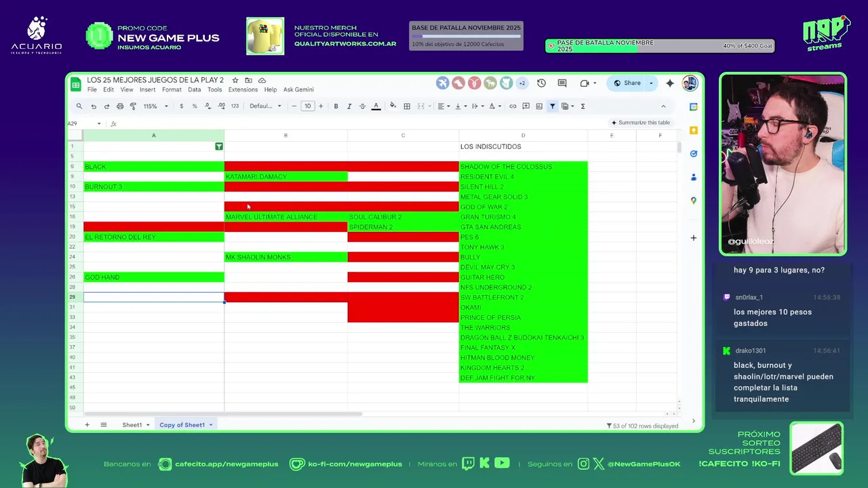The width and height of the screenshot is (868, 488).
Task: Switch to the Sheet1 tab
Action: [132, 425]
